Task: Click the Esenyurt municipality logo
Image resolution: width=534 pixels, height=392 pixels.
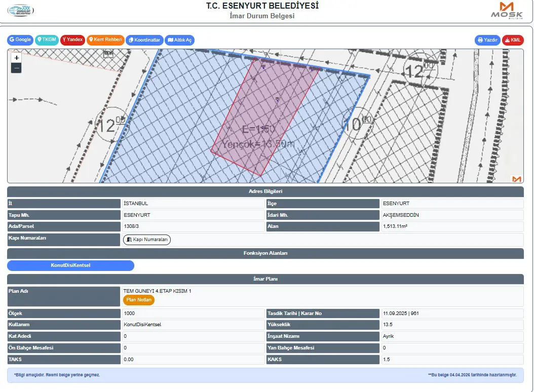Action: pos(20,11)
